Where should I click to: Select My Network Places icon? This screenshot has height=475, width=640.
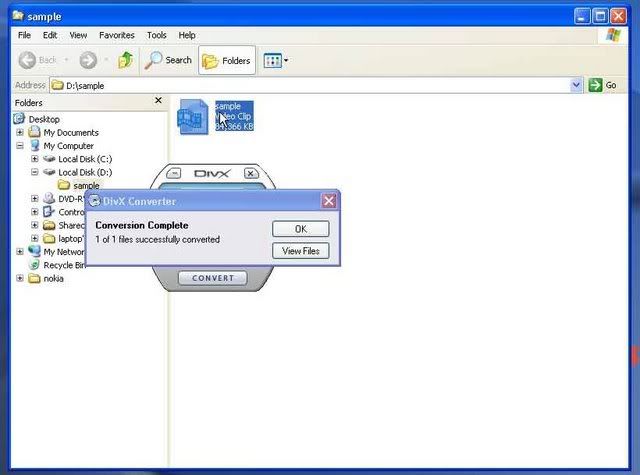(x=34, y=251)
